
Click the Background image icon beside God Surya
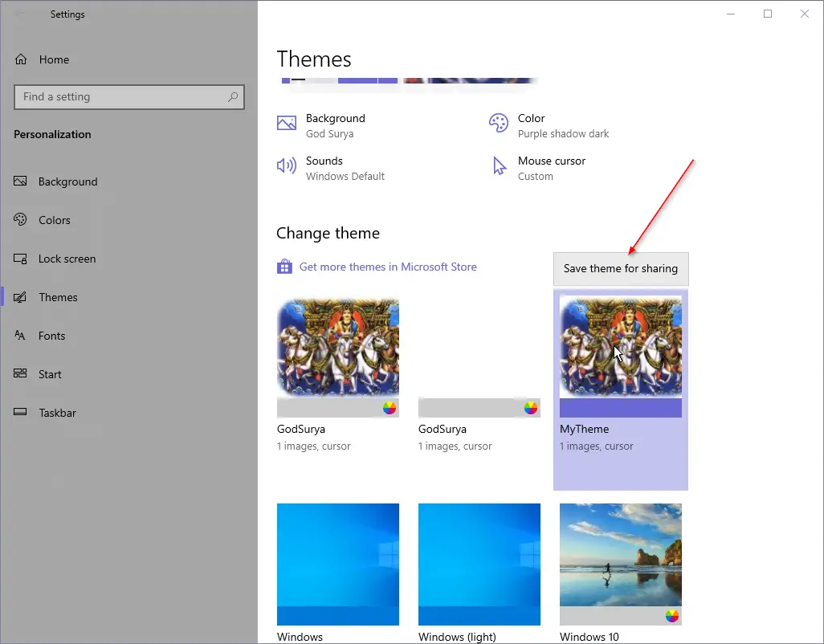pos(287,124)
